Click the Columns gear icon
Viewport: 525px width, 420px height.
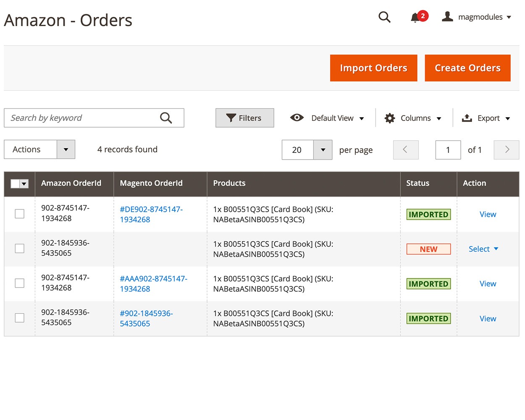tap(390, 118)
